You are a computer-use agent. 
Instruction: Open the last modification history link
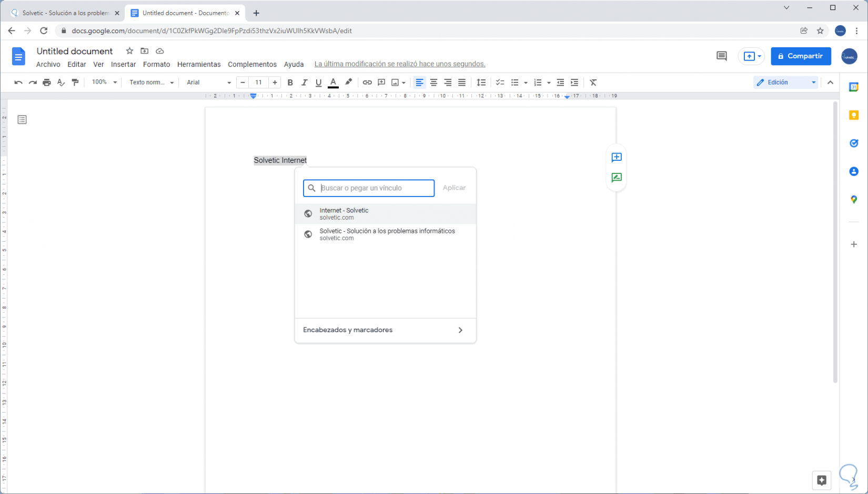pos(400,64)
